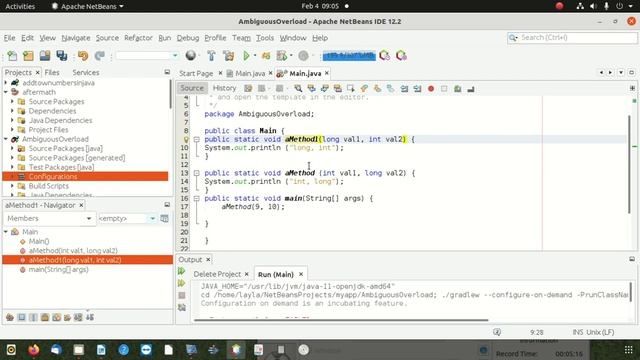Expand the addtownumbersinjava project node
640x360 pixels.
point(6,83)
